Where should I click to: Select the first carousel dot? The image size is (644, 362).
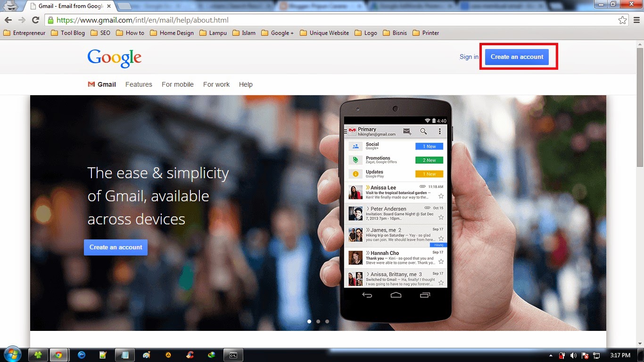[309, 321]
